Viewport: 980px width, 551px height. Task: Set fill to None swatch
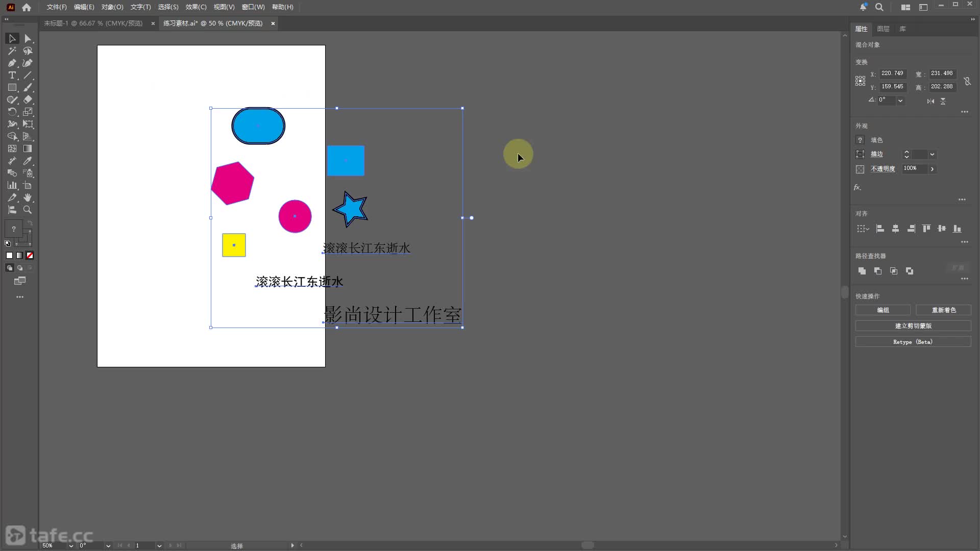pos(30,256)
